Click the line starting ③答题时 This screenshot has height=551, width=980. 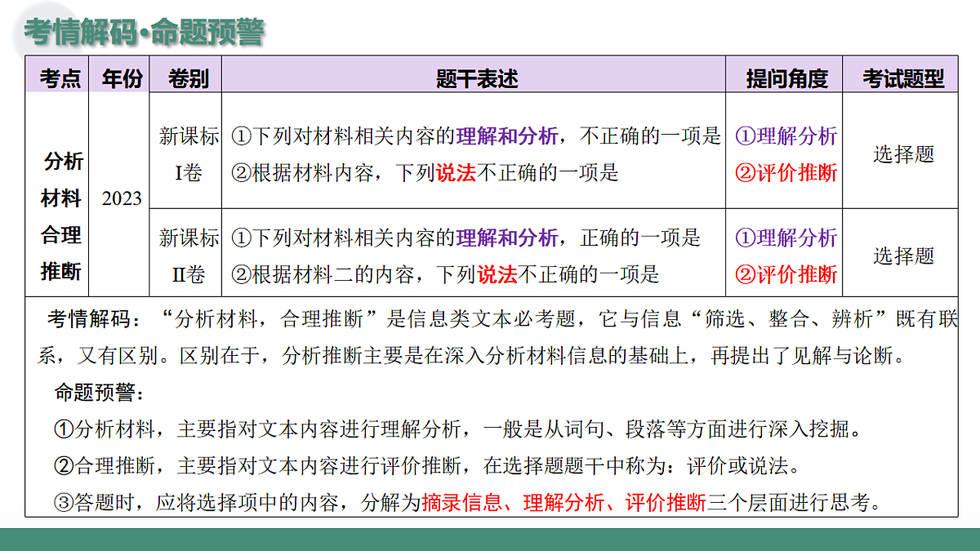click(468, 502)
